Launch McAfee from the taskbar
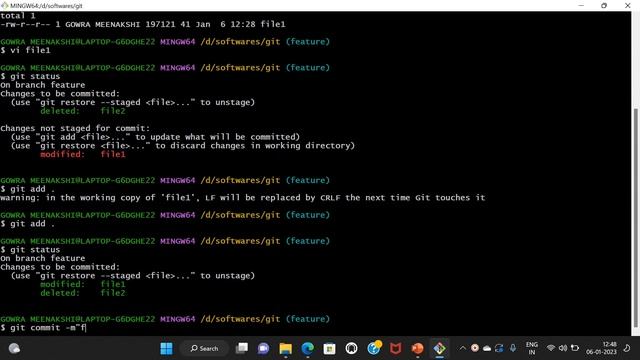The image size is (640, 360). pyautogui.click(x=396, y=349)
